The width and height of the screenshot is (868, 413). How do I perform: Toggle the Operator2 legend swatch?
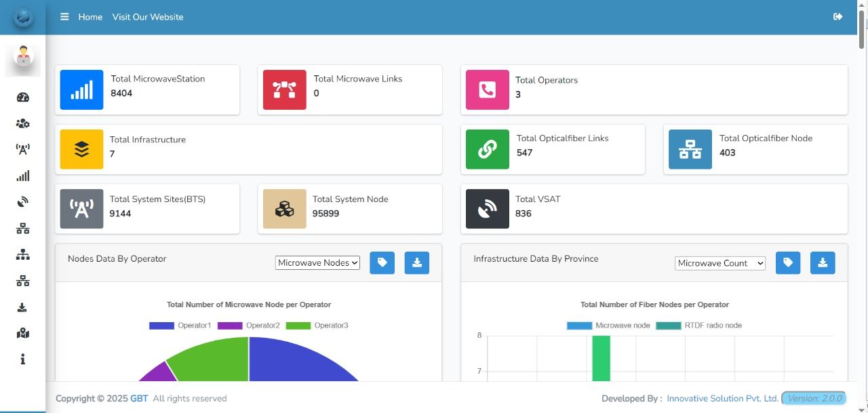coord(230,326)
